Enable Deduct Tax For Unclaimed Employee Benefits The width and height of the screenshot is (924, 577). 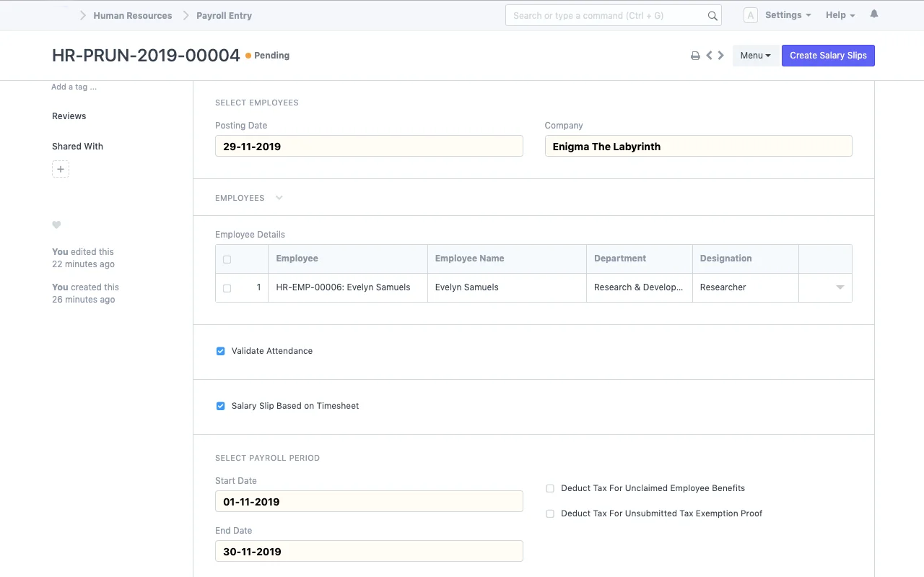pyautogui.click(x=550, y=488)
